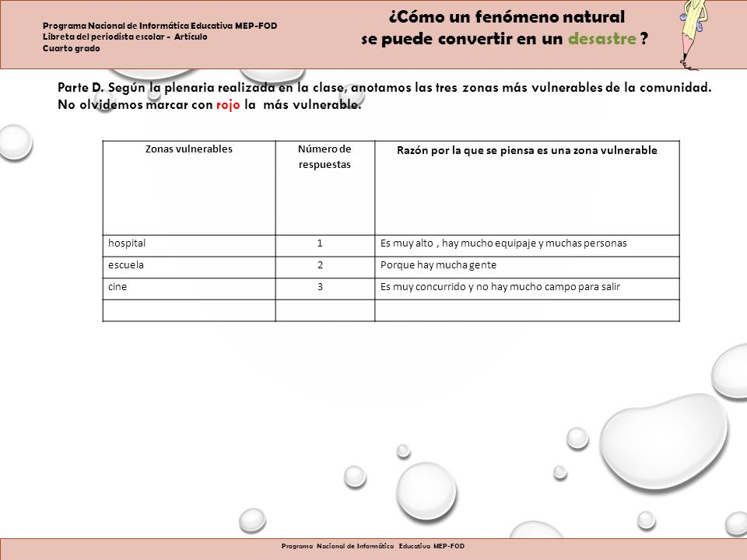Screen dimensions: 747x560
Task: Click 'Libreta del periodista escolar - Artículo' line
Action: pyautogui.click(x=124, y=37)
